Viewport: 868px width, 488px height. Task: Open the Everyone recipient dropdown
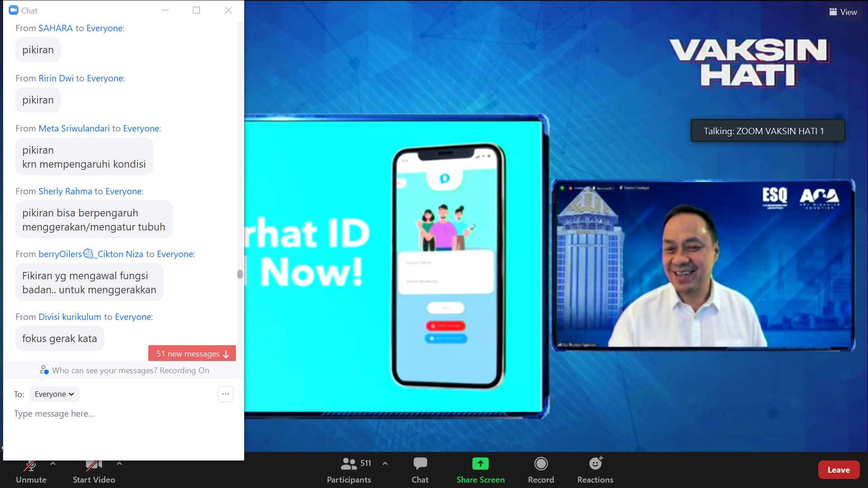tap(54, 394)
